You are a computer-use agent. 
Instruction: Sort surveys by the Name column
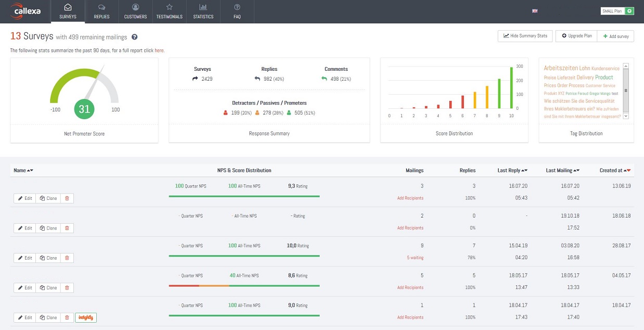click(x=23, y=170)
